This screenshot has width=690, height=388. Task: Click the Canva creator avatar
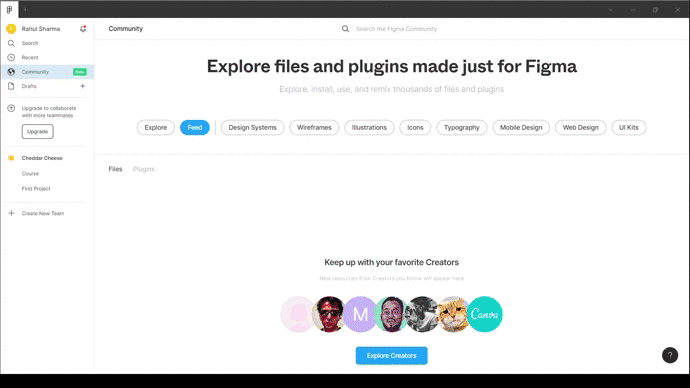(484, 314)
